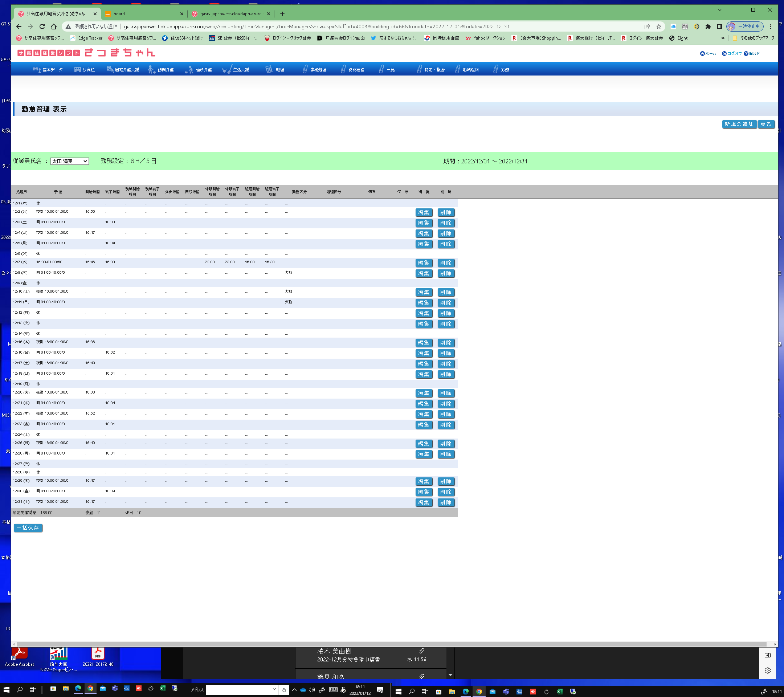The height and width of the screenshot is (697, 784).
Task: Click 削除 for the 12/31 row
Action: tap(446, 502)
